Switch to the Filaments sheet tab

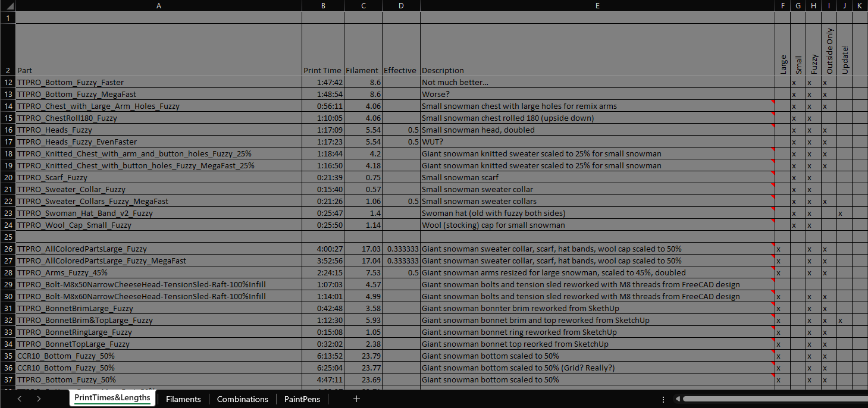coord(183,399)
